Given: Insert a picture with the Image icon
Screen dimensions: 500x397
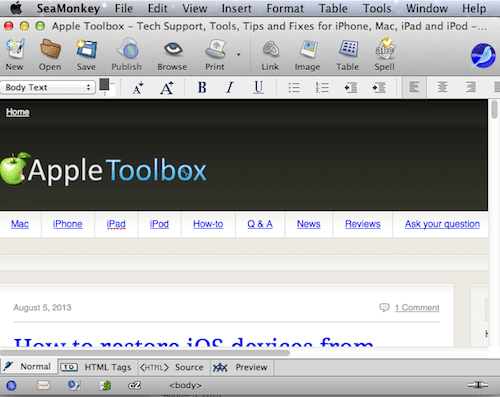Looking at the screenshot, I should tap(308, 49).
